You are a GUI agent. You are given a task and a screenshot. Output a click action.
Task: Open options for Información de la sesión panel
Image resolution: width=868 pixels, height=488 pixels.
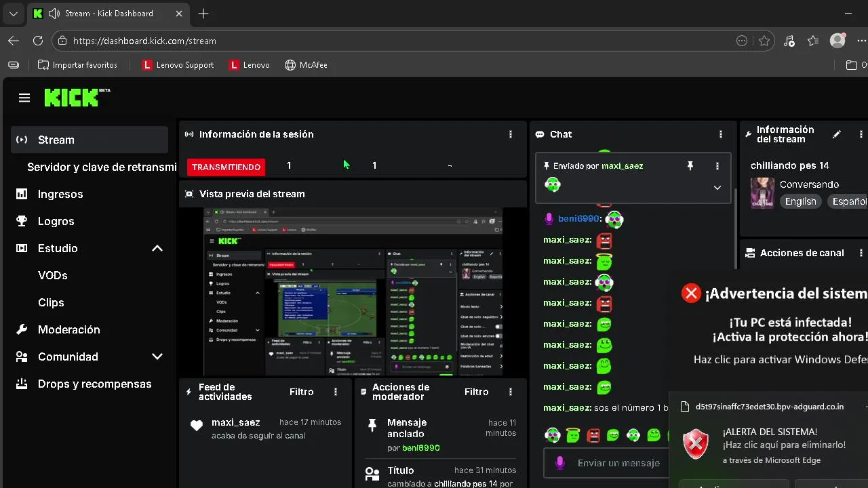click(x=511, y=134)
